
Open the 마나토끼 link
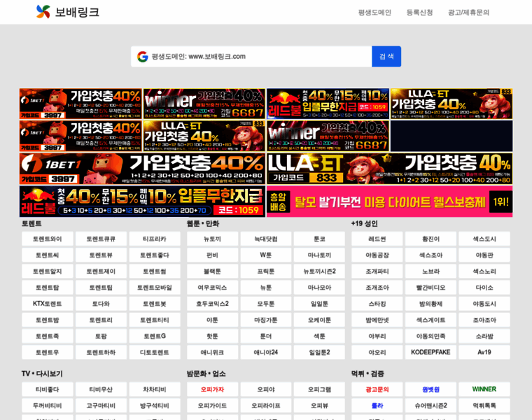pyautogui.click(x=319, y=255)
